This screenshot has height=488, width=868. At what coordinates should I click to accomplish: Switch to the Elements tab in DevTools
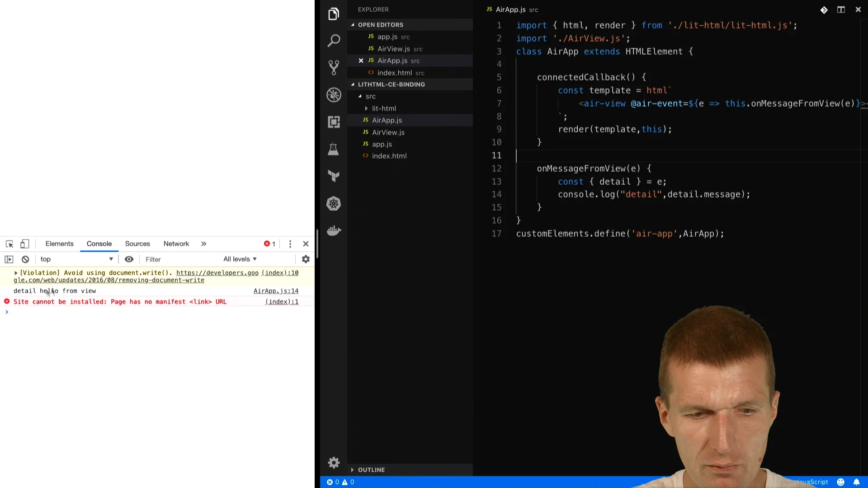(x=59, y=243)
